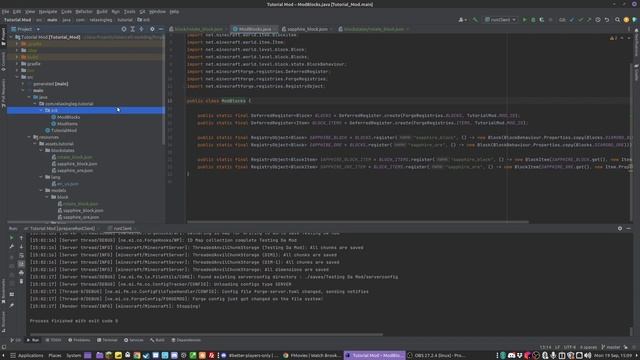Open Run panel settings gear
This screenshot has height=360, width=640.
click(x=620, y=229)
